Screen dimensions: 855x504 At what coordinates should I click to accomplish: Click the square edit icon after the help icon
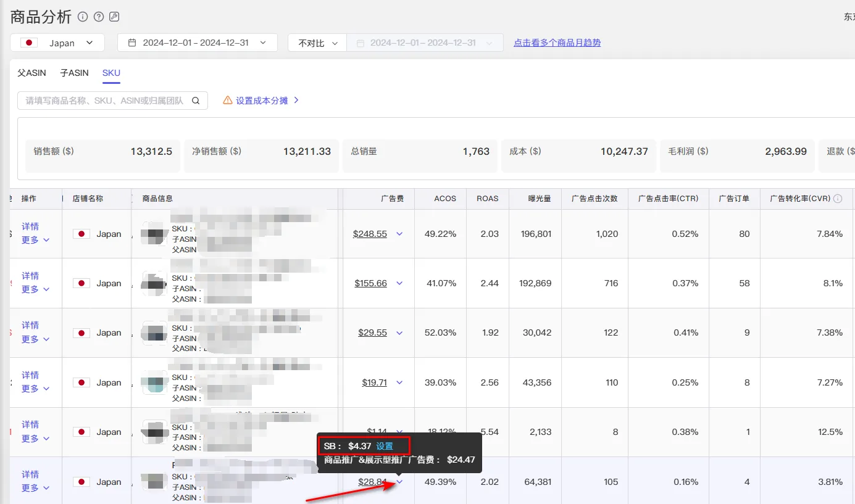[x=114, y=17]
